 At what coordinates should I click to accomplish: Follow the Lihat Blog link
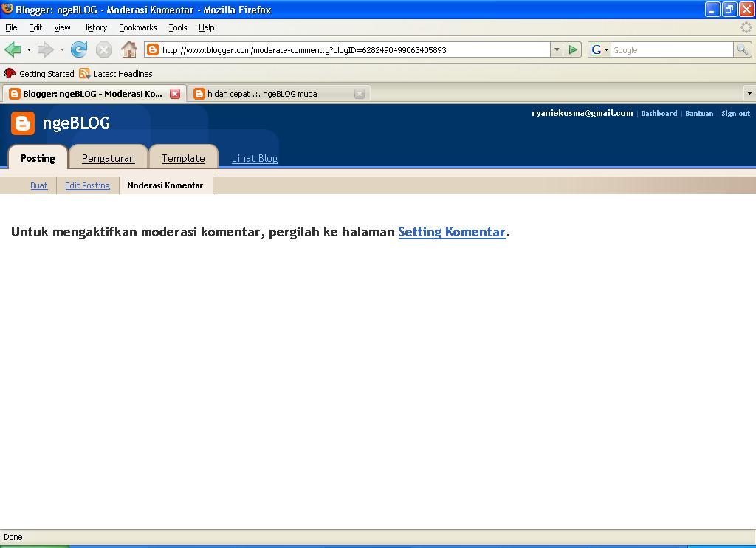(x=255, y=158)
